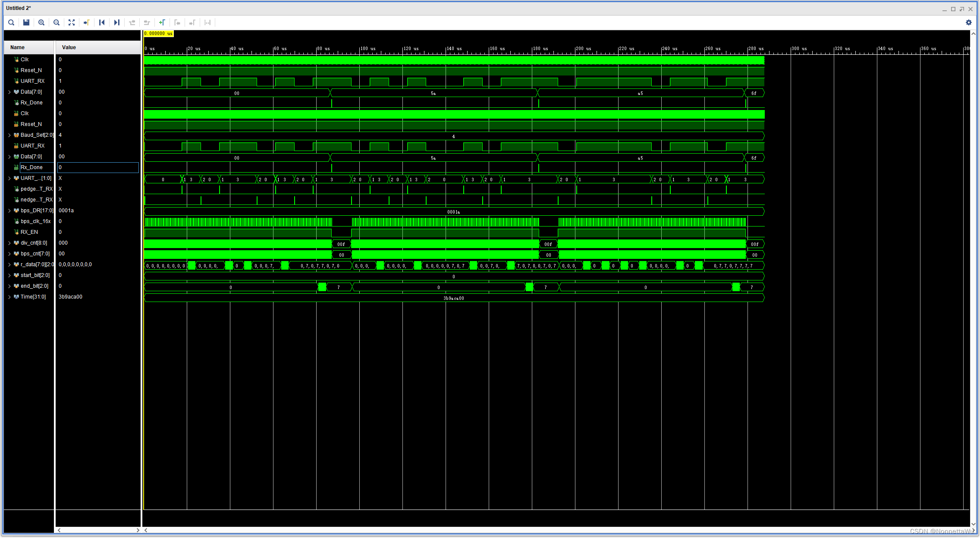
Task: Click the Rx_Done value field
Action: click(x=98, y=167)
